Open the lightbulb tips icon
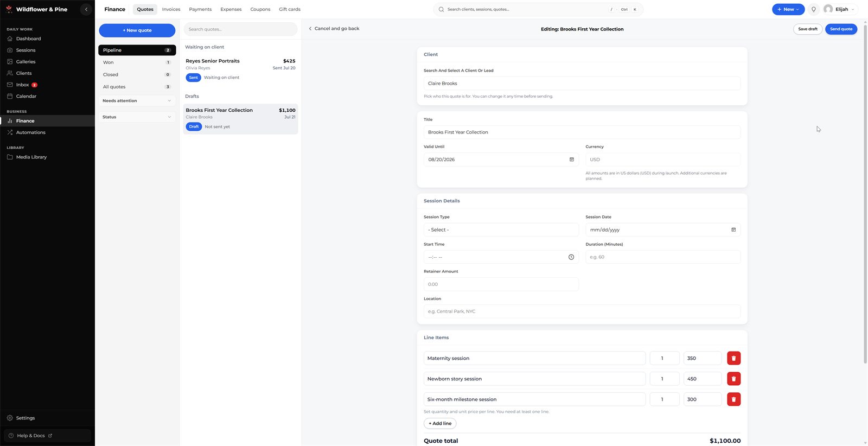868x446 pixels. (813, 9)
